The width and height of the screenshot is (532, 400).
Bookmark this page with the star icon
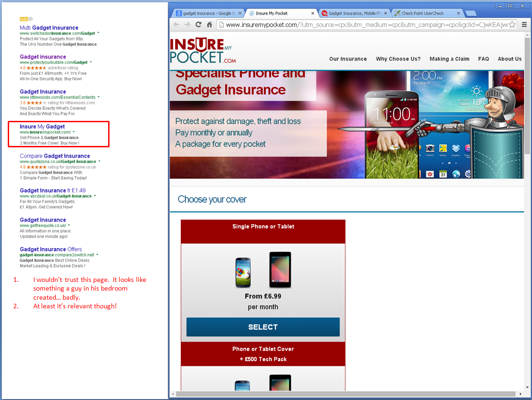coord(512,25)
